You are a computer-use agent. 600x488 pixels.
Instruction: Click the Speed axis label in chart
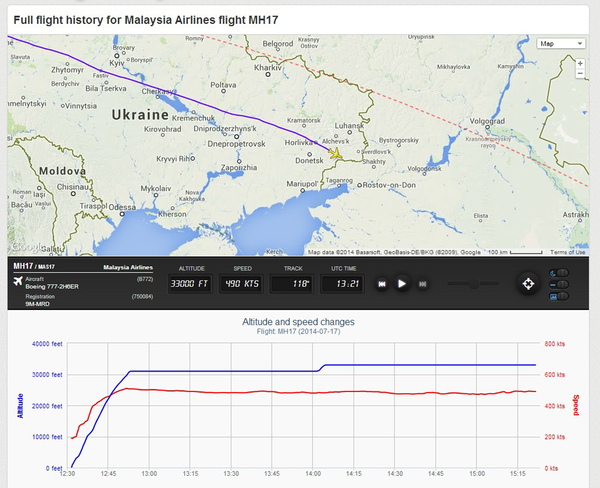coord(576,405)
